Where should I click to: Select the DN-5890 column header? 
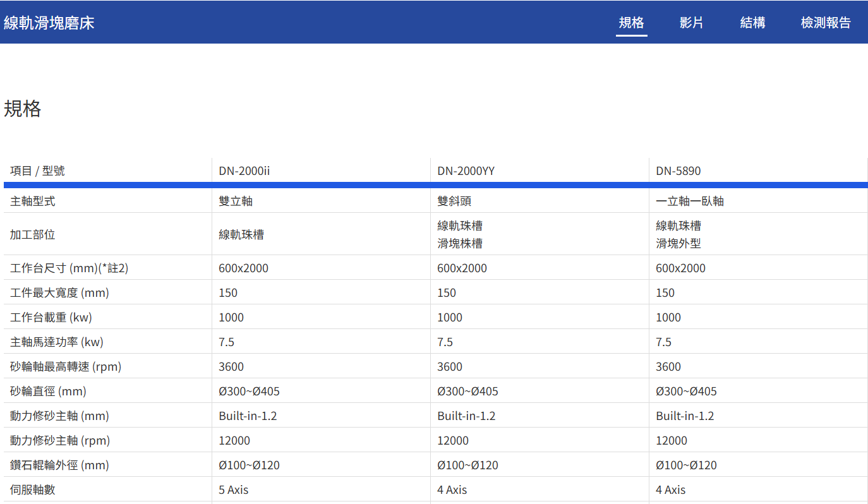pos(678,171)
